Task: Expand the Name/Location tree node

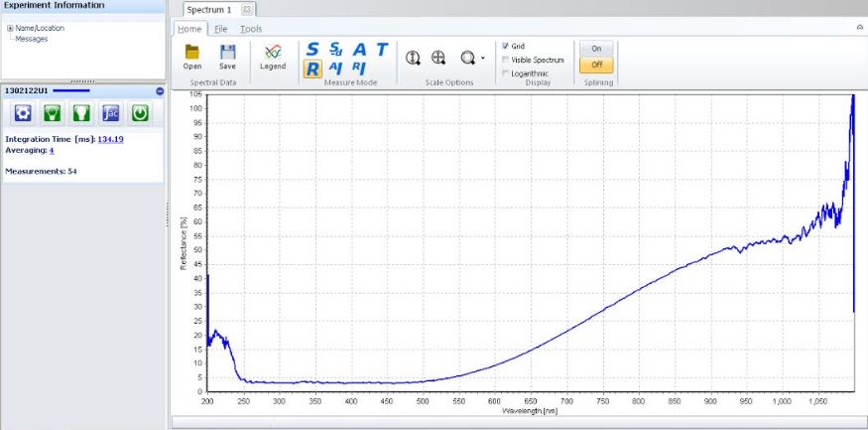Action: [x=10, y=28]
